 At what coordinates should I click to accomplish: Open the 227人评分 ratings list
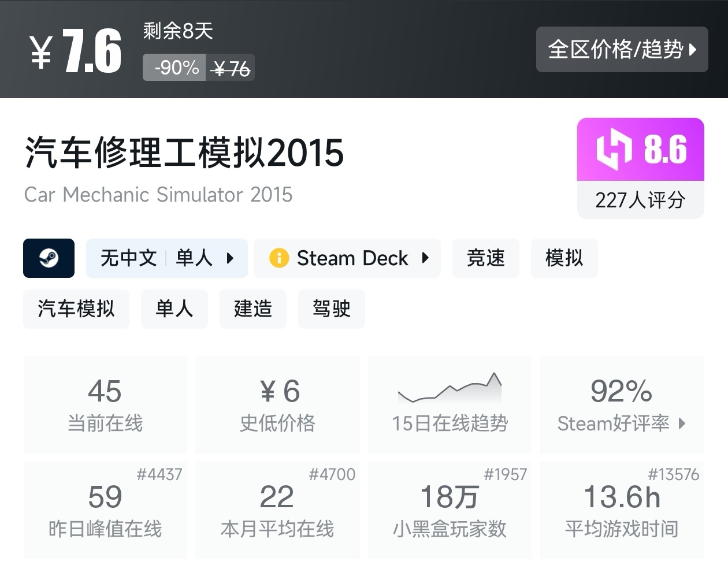tap(640, 200)
